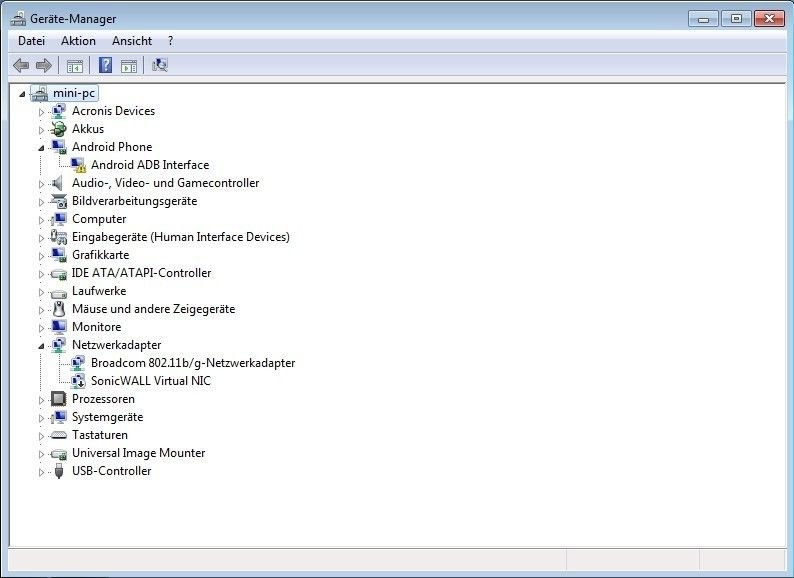Screen dimensions: 794x578
Task: Click the Grafikkarte icon
Action: pos(59,255)
